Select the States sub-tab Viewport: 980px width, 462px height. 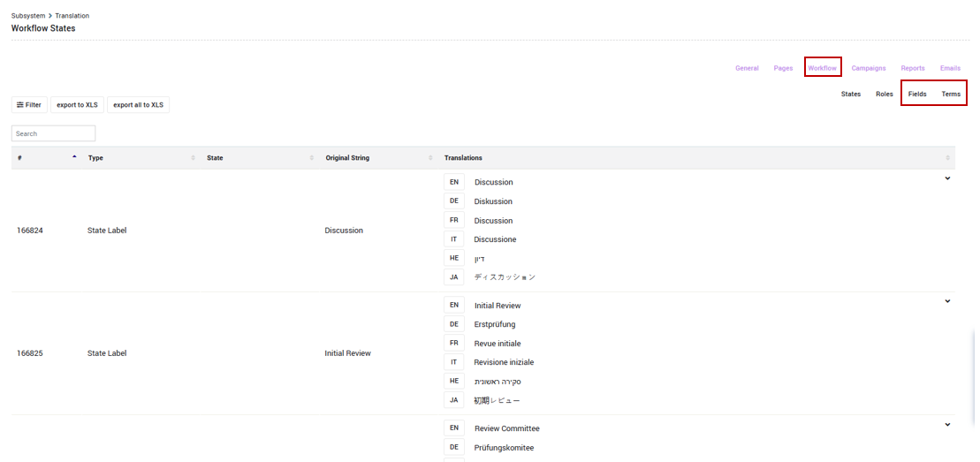[851, 94]
